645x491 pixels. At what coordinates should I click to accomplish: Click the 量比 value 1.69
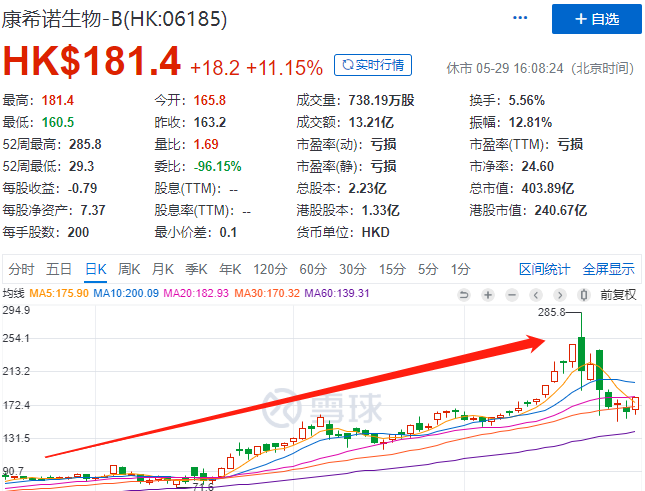[x=206, y=144]
